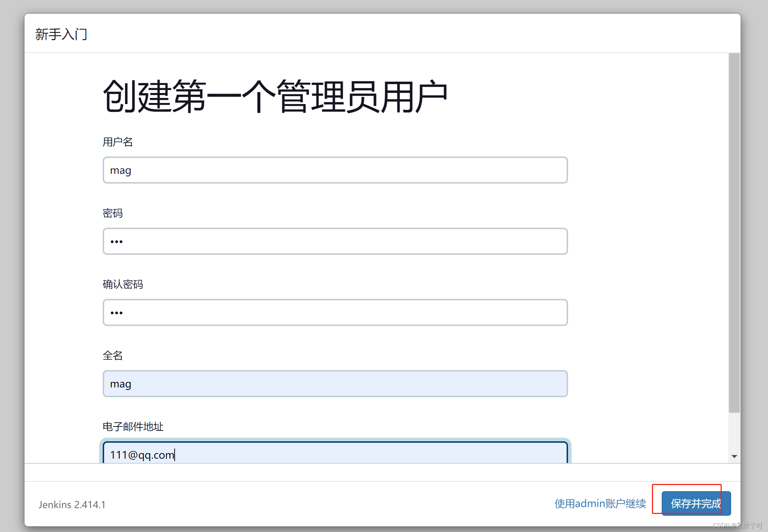Click the 确认密码 label

123,284
